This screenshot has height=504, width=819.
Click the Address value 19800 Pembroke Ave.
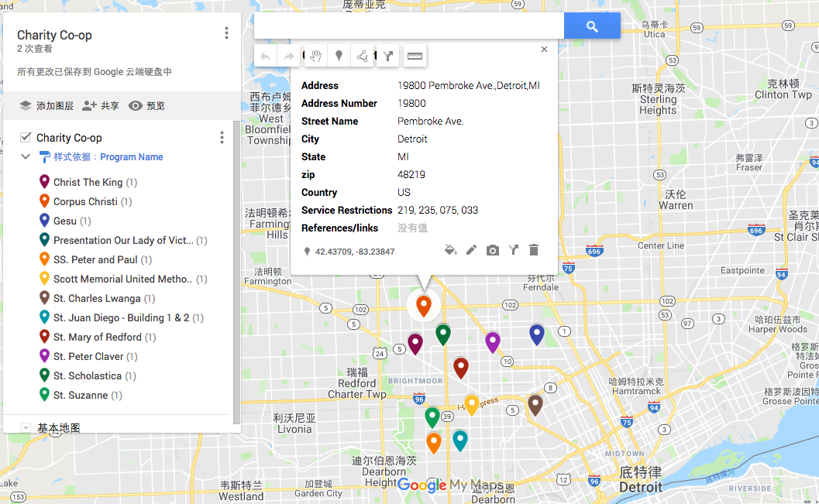pyautogui.click(x=469, y=86)
